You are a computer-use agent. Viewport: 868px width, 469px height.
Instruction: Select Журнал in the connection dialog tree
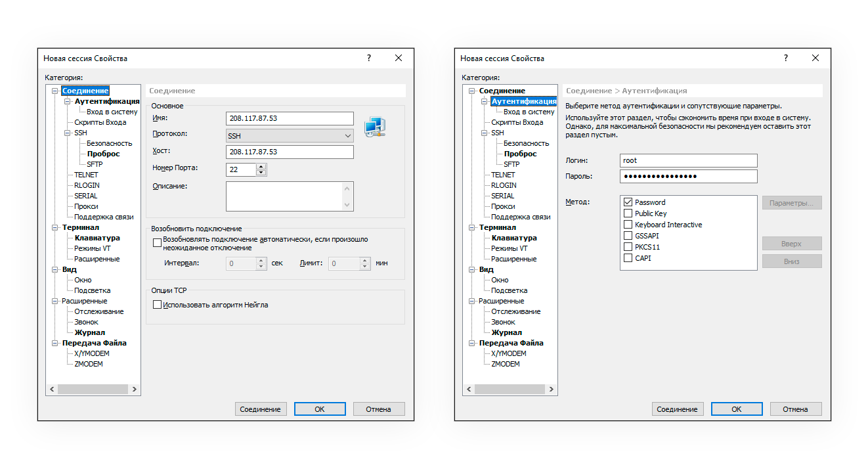click(x=89, y=333)
